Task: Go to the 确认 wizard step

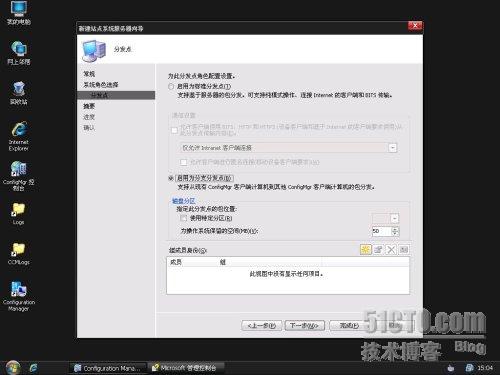Action: tap(89, 128)
